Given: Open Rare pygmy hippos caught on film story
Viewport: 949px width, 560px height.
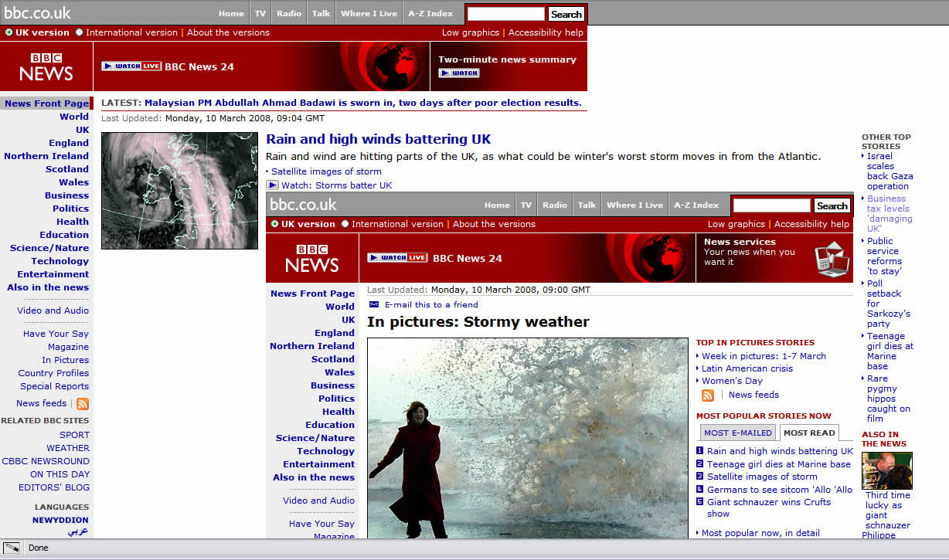Looking at the screenshot, I should [x=889, y=399].
